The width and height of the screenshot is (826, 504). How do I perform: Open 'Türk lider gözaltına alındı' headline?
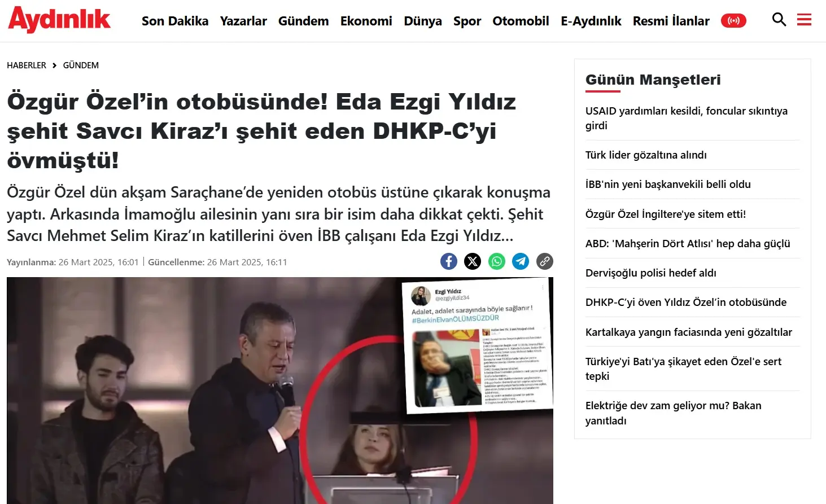pyautogui.click(x=646, y=155)
